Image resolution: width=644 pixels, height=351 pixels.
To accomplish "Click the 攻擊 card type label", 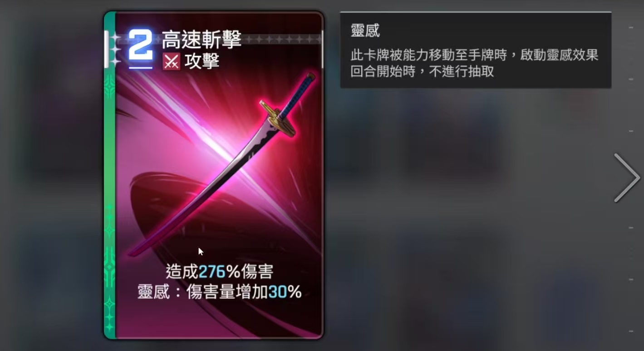I will pos(202,61).
